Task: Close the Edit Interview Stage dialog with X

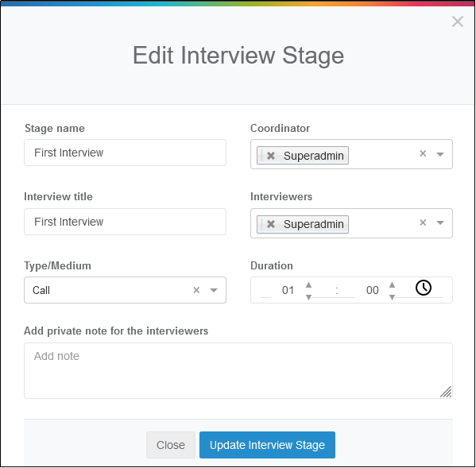Action: pyautogui.click(x=457, y=21)
